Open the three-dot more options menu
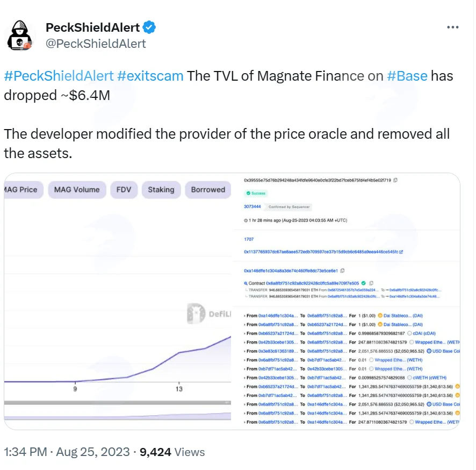 pos(452,27)
